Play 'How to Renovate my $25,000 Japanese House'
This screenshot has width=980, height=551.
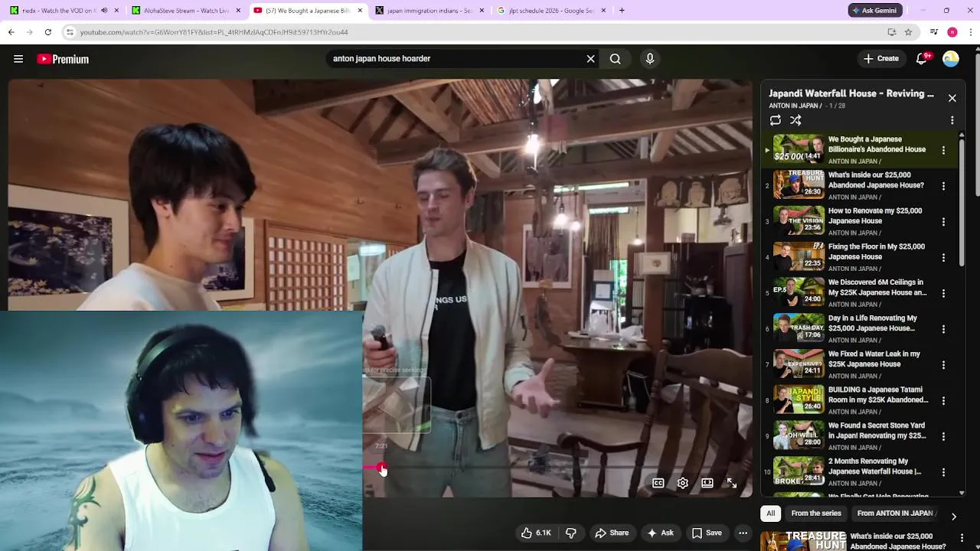861,222
